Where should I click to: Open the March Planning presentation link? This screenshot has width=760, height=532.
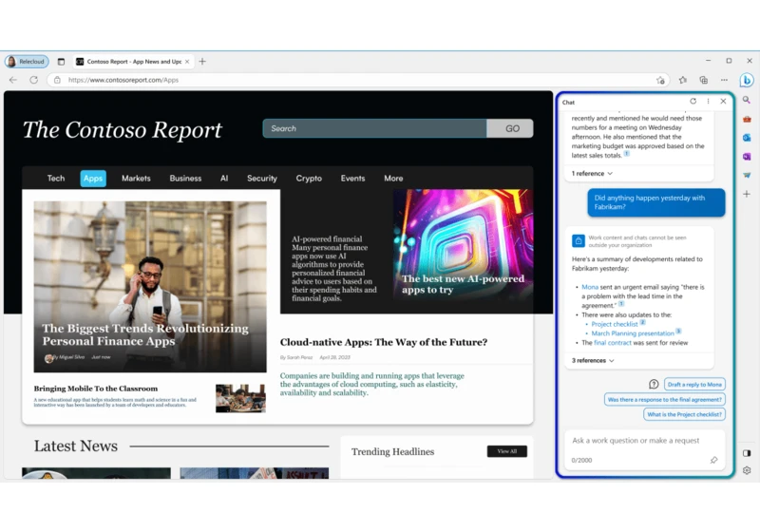(633, 333)
